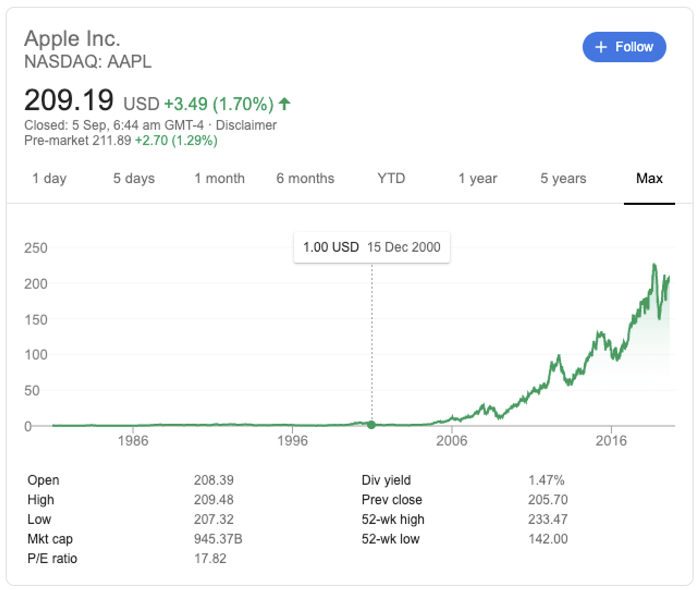Select the 1 day tab
The width and height of the screenshot is (700, 590).
point(49,178)
